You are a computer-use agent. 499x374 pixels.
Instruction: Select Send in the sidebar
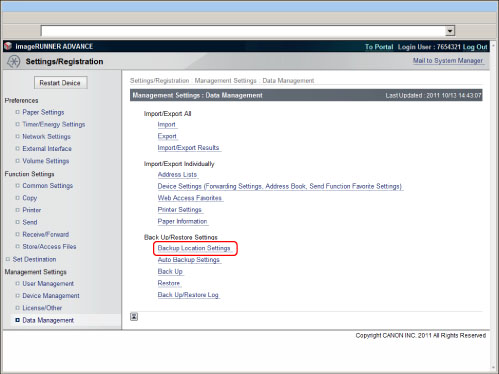30,222
